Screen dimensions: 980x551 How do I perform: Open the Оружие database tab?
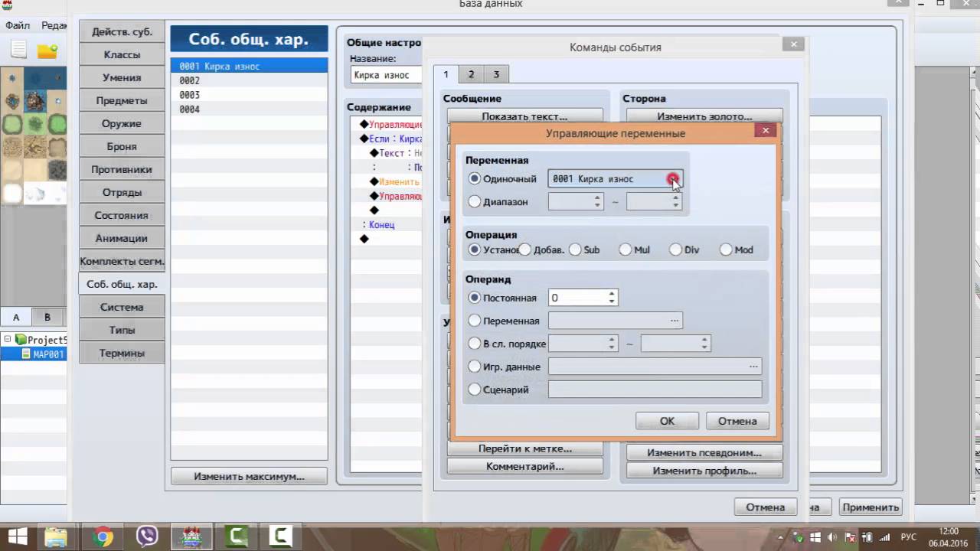(122, 123)
